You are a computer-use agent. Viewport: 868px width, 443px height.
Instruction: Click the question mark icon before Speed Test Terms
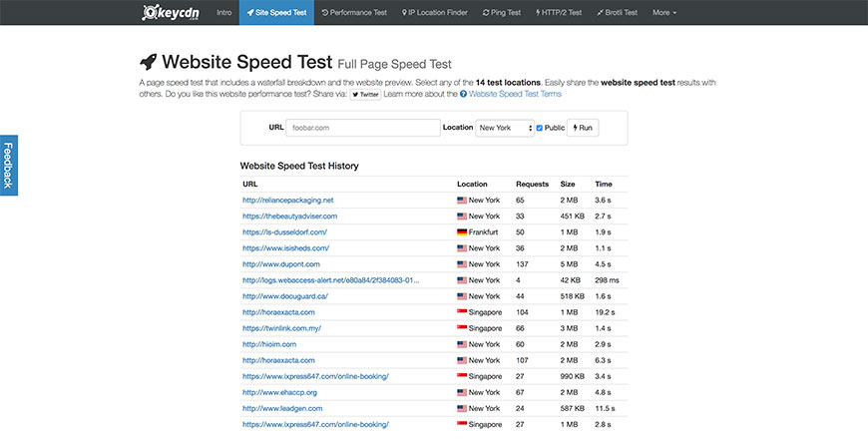tap(464, 94)
